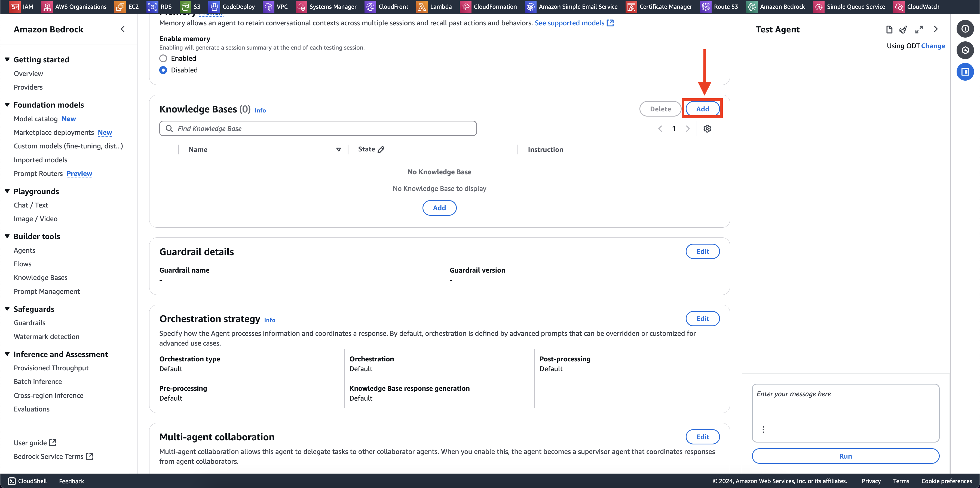
Task: Open the Simple Queue Service icon
Action: point(818,7)
